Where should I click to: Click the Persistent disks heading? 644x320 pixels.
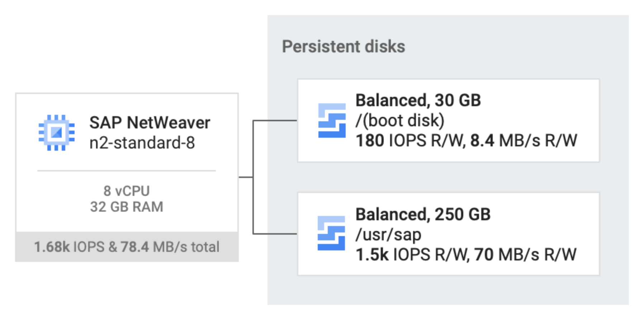[343, 47]
